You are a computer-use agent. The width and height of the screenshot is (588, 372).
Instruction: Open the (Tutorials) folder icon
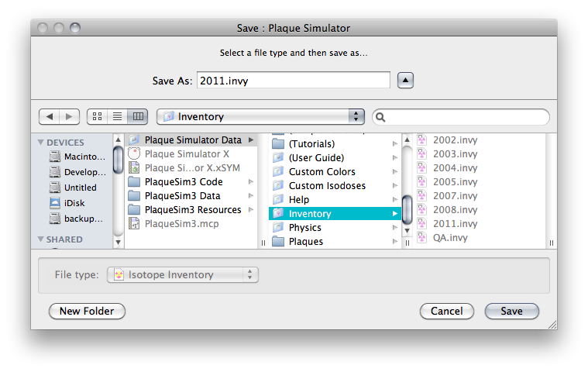click(x=278, y=143)
